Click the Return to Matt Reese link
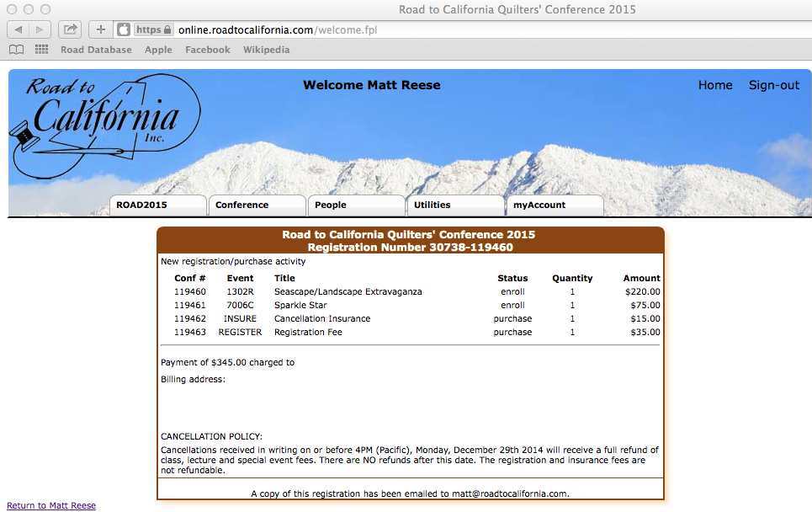812x512 pixels. click(x=51, y=505)
